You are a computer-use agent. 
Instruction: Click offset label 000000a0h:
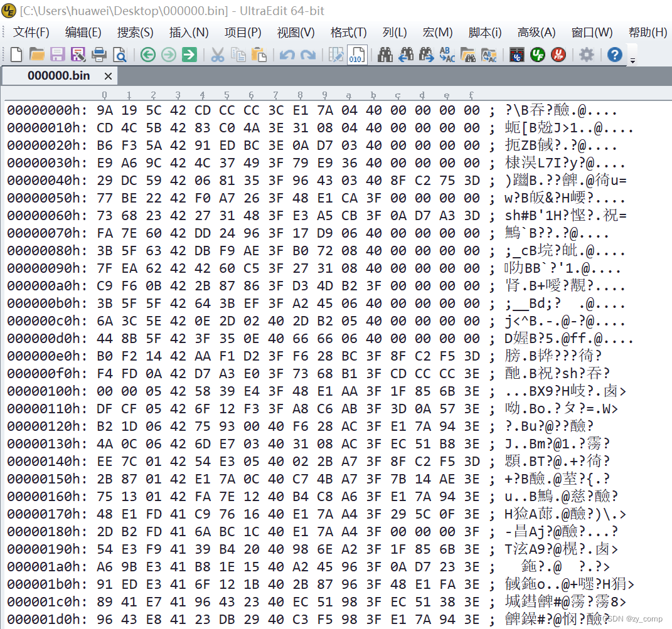click(46, 286)
